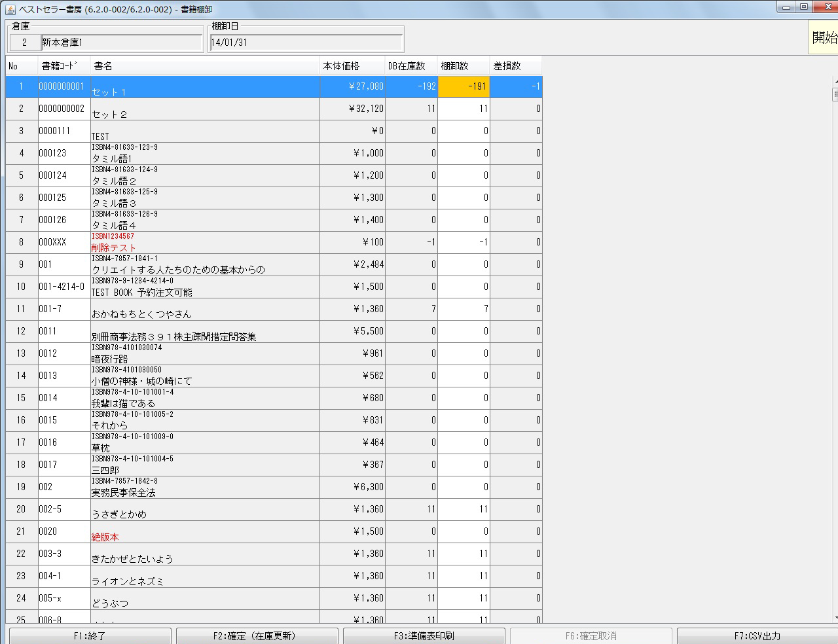838x644 pixels.
Task: Sort by the 書名 column header
Action: pyautogui.click(x=204, y=66)
